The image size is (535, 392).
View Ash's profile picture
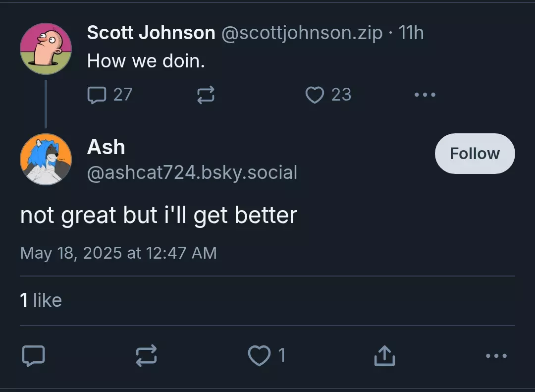click(x=46, y=160)
